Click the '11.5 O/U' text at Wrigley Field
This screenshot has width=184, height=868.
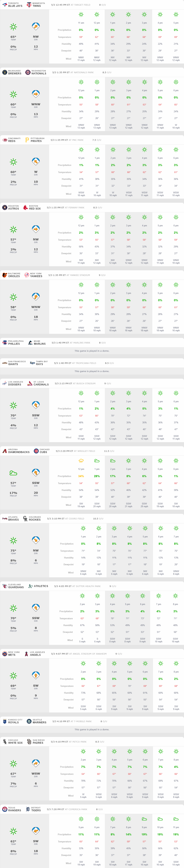[109, 451]
